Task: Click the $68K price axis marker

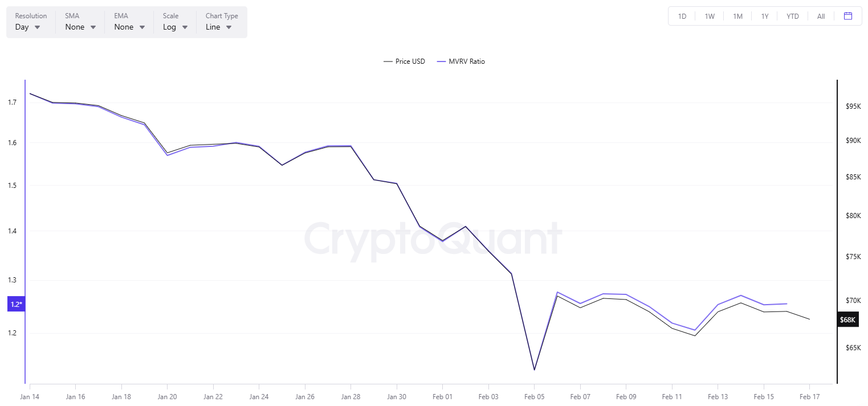Action: pyautogui.click(x=847, y=319)
